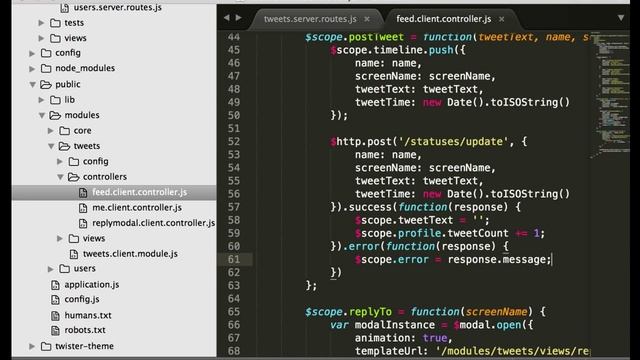
Task: Expand the node_modules folder arrow
Action: click(32, 69)
